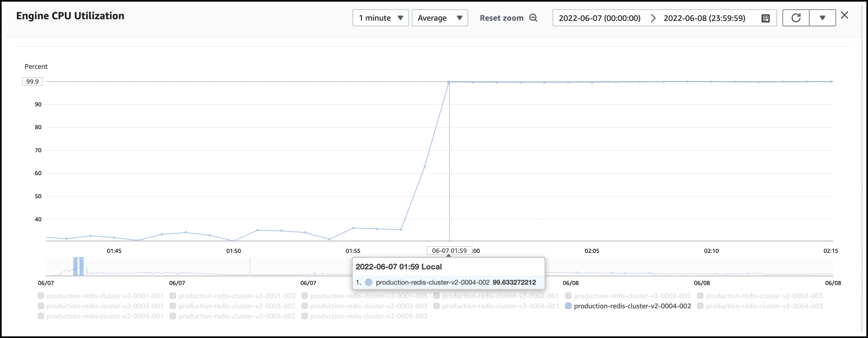
Task: Click the 2022-06-07 01:59 Local tooltip header
Action: (x=399, y=267)
